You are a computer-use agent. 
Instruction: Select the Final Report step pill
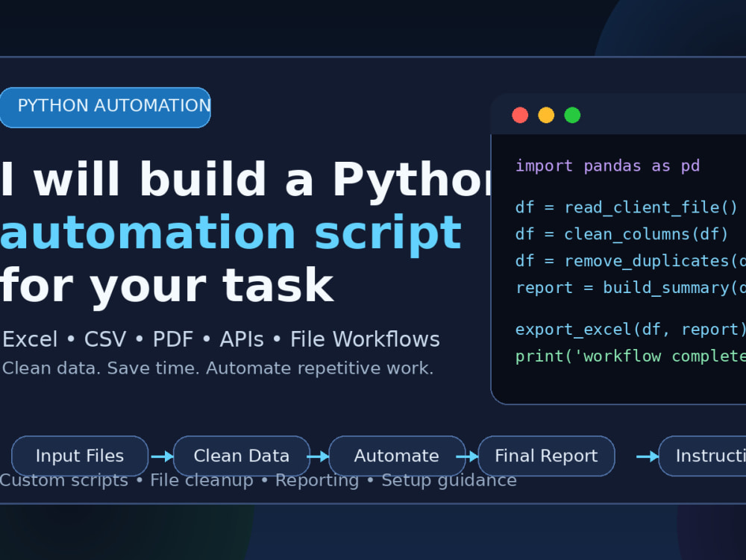[x=546, y=456]
